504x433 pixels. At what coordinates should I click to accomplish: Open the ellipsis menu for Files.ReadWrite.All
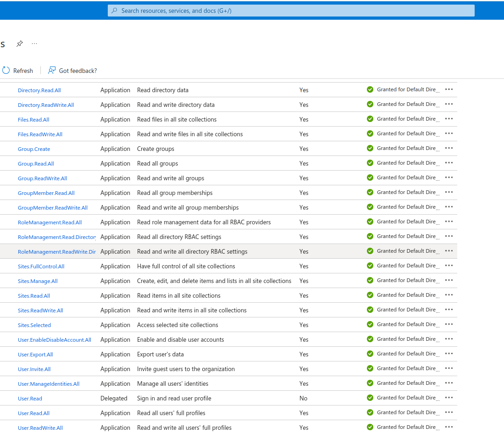click(x=449, y=133)
